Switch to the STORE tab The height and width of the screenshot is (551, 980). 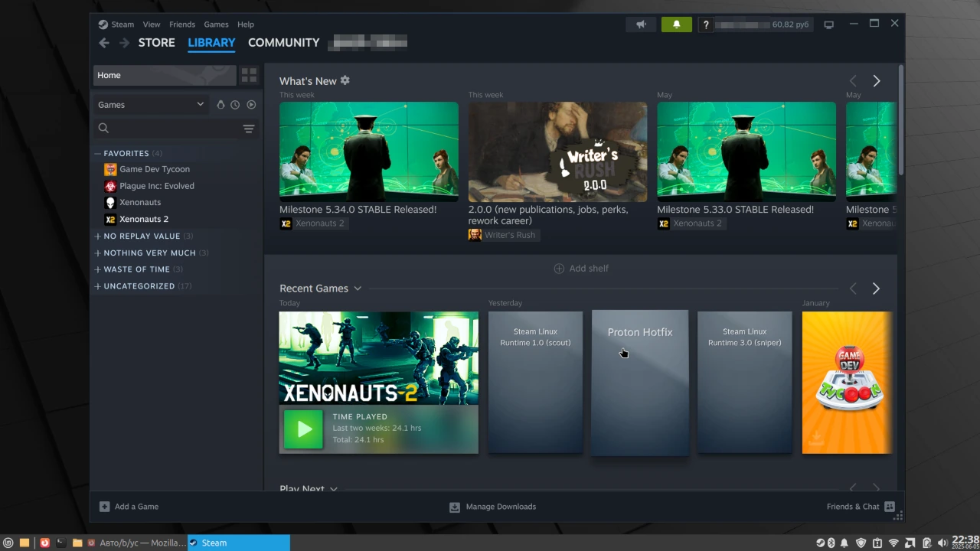[156, 43]
